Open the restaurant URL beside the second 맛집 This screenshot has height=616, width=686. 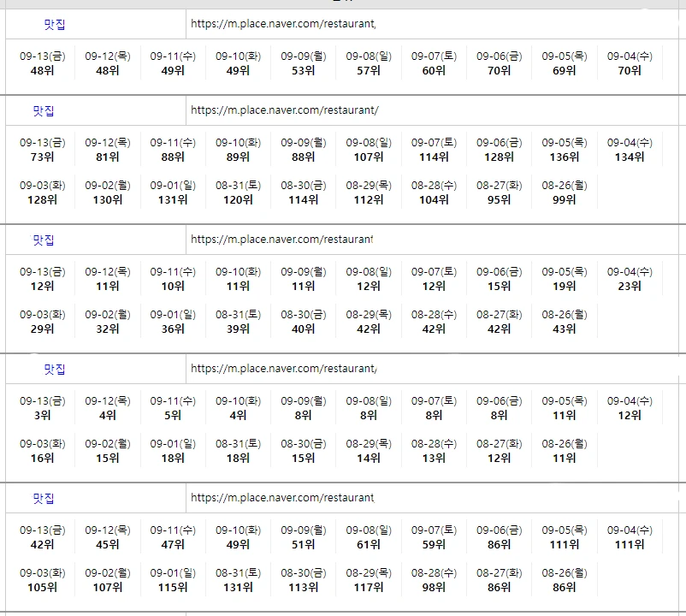point(284,110)
